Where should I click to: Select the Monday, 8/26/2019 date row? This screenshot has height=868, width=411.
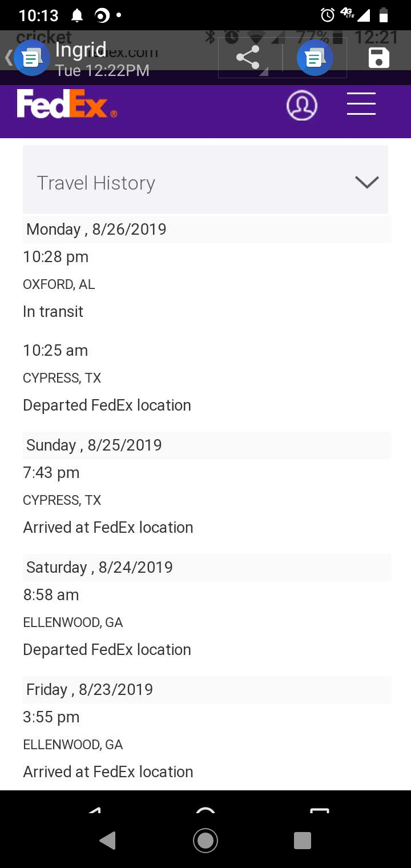tap(96, 230)
